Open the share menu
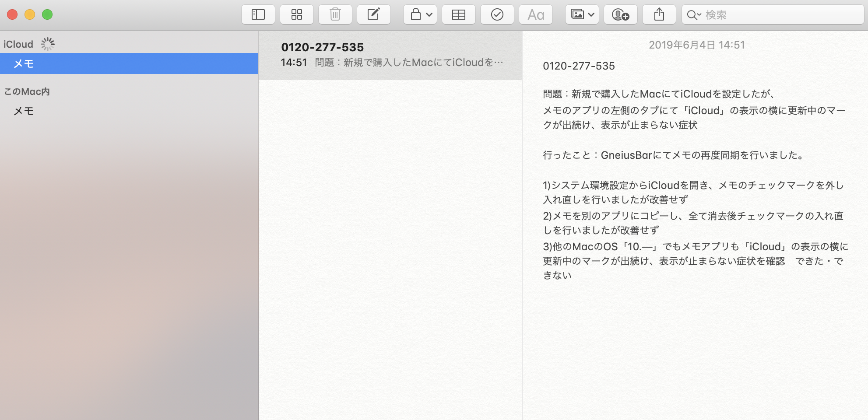This screenshot has width=868, height=420. 659,15
